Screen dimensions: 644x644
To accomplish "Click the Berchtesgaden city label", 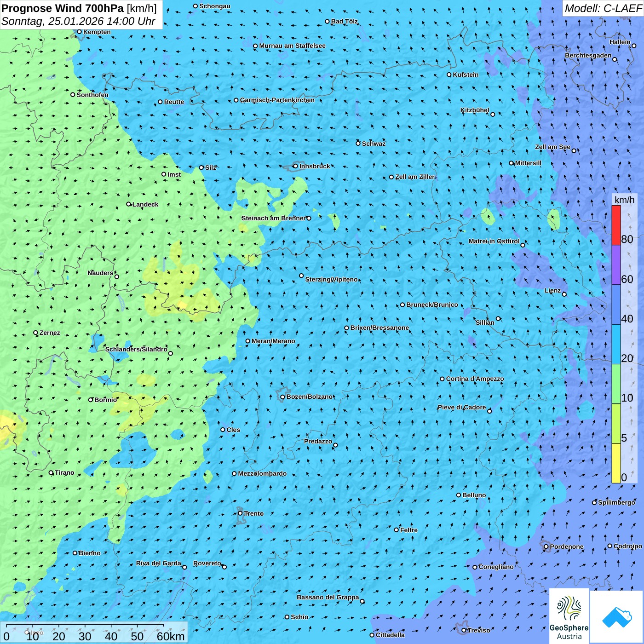I will (x=588, y=55).
